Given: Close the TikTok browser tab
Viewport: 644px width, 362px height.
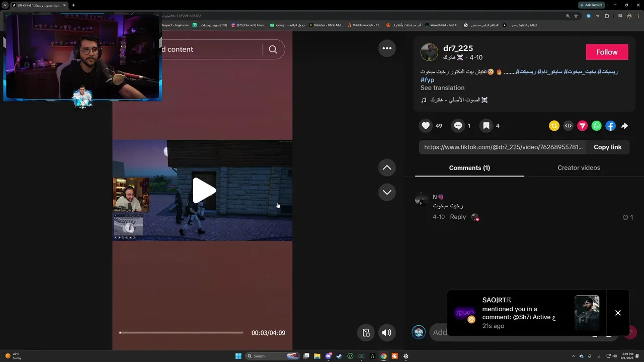Looking at the screenshot, I should (x=64, y=5).
